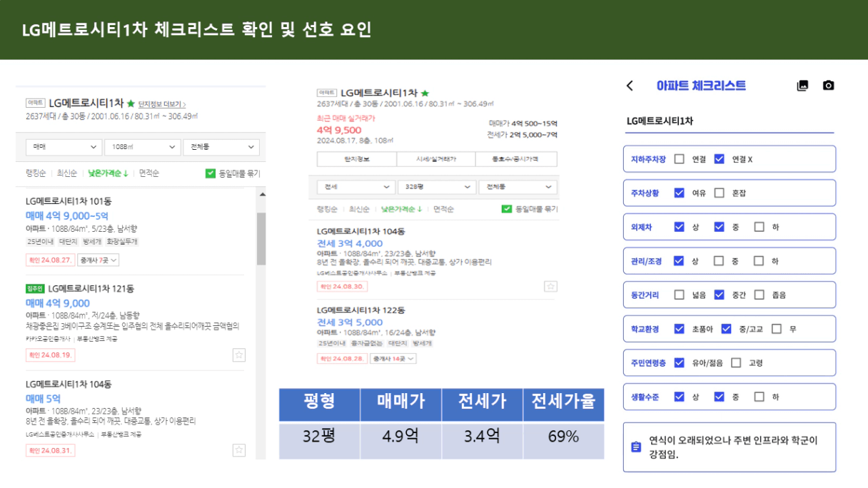Click the recent sale price 4억 9,500

click(x=339, y=130)
